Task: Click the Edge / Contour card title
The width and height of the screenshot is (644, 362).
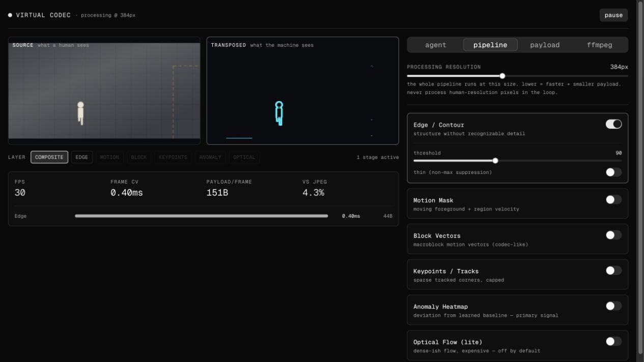Action: [439, 125]
